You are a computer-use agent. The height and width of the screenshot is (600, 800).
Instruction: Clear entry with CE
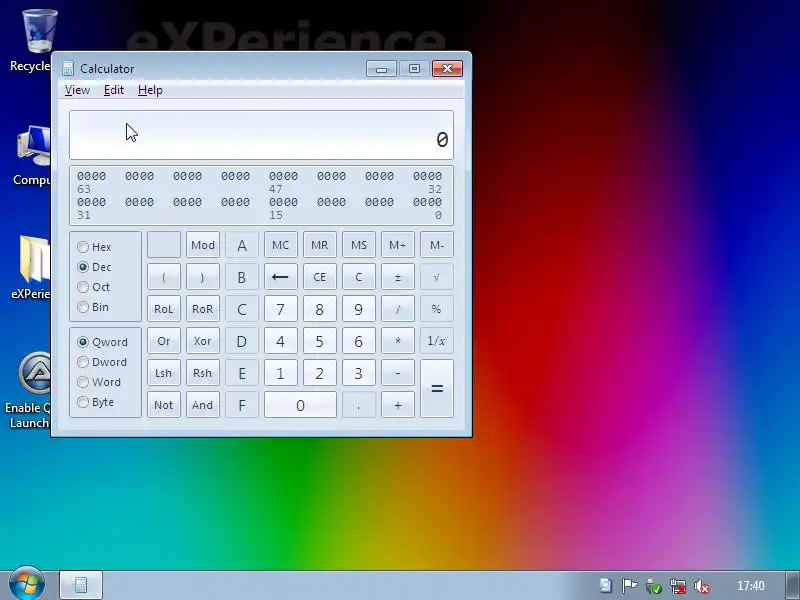[320, 277]
